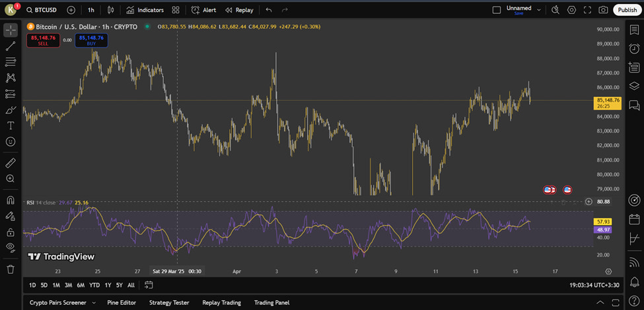The height and width of the screenshot is (310, 644).
Task: Add symbol to compare with plus
Action: pos(71,10)
